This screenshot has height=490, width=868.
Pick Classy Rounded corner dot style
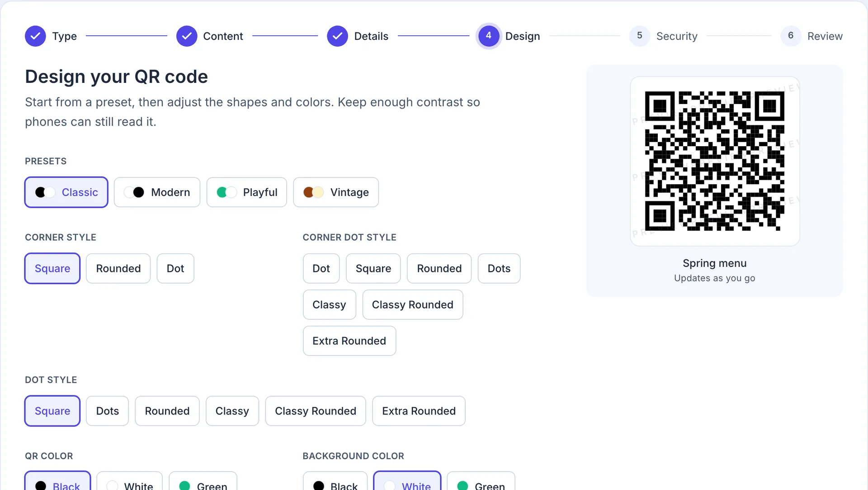[x=413, y=304]
